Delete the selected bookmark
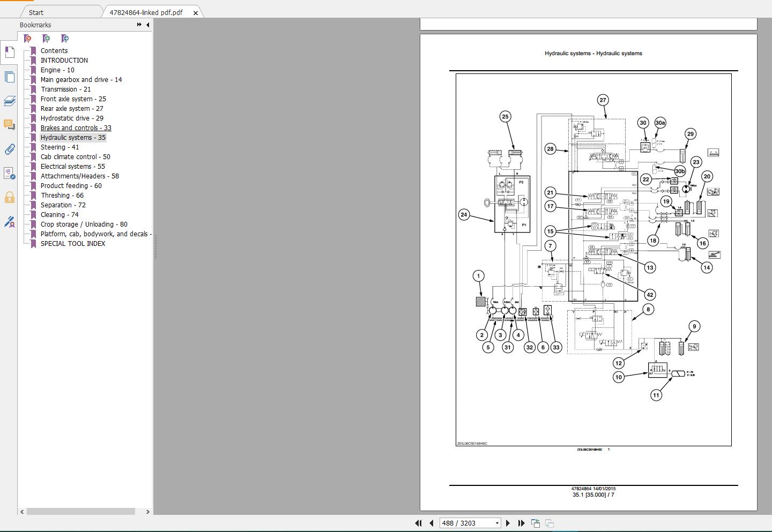 click(x=27, y=38)
